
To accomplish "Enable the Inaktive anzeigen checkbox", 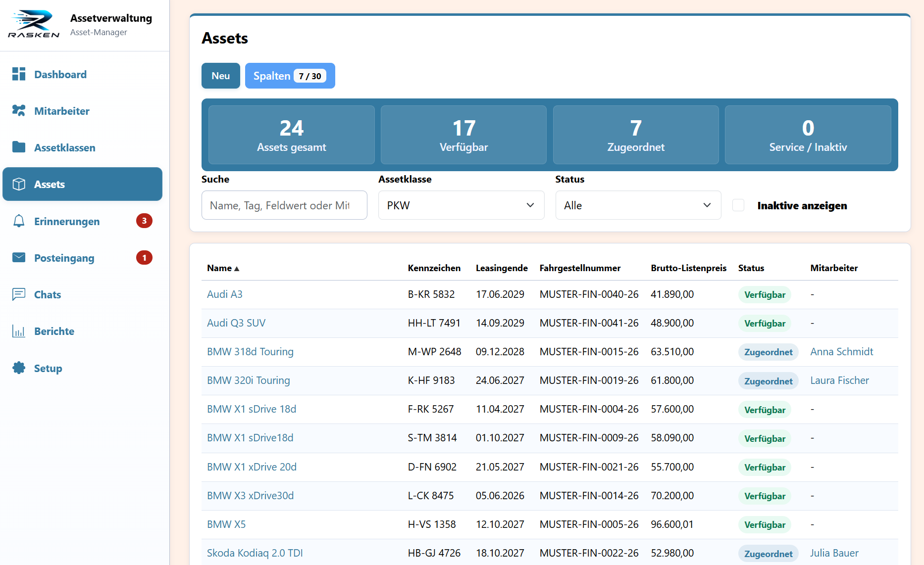I will [x=738, y=205].
